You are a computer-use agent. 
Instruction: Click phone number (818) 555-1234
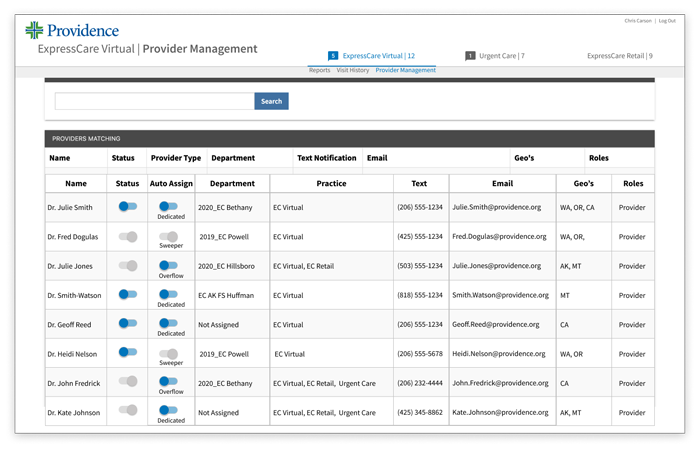(420, 295)
